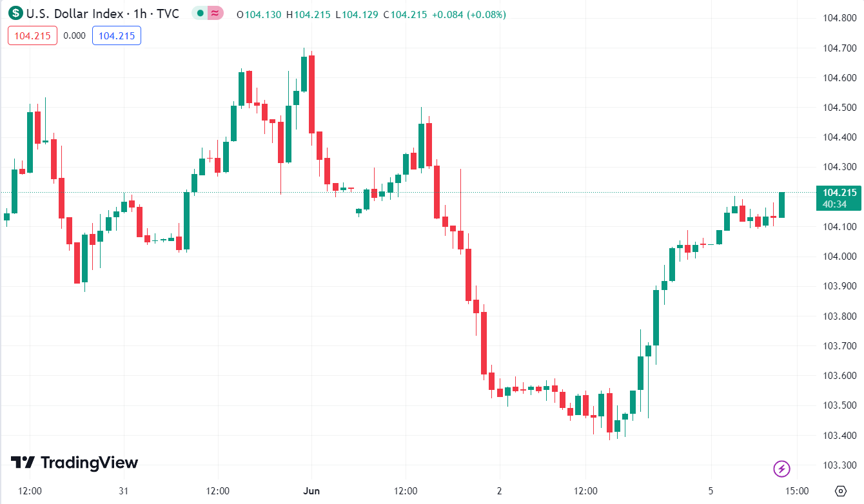The image size is (864, 504).
Task: Click the 5 date label on time axis
Action: [711, 491]
